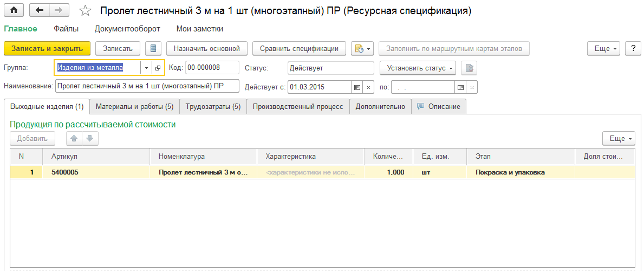Open the Дополнительно tab
644x271 pixels.
click(380, 107)
